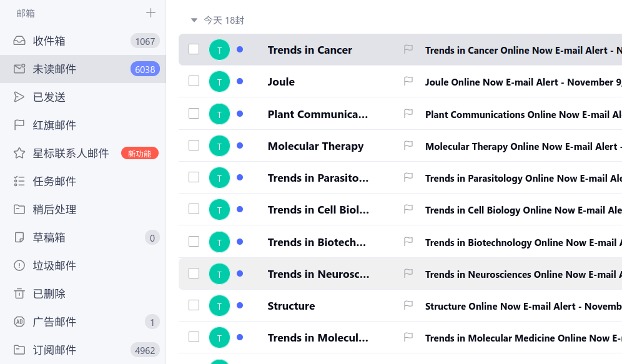Flag the Trends in Biotechnology email
The width and height of the screenshot is (622, 364).
(408, 242)
